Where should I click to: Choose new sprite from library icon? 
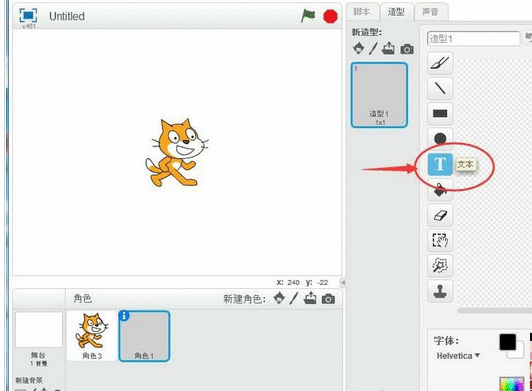[x=279, y=298]
